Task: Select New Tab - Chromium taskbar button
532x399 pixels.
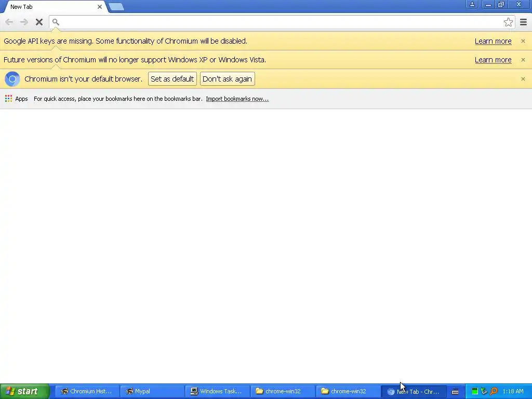Action: (414, 392)
